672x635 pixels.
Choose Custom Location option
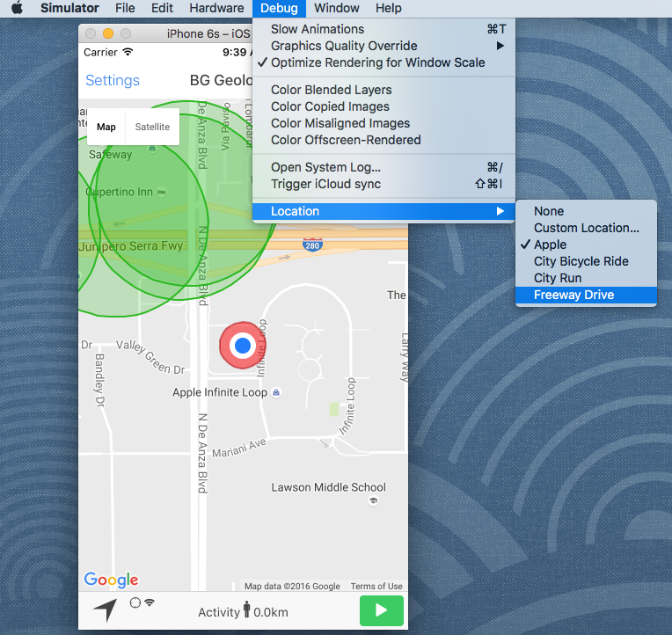click(x=586, y=228)
